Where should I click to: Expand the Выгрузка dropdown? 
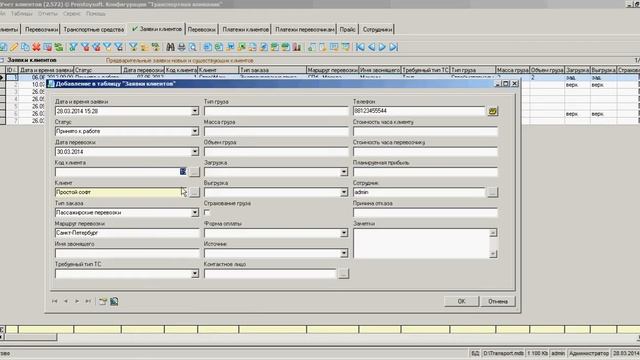pyautogui.click(x=344, y=192)
